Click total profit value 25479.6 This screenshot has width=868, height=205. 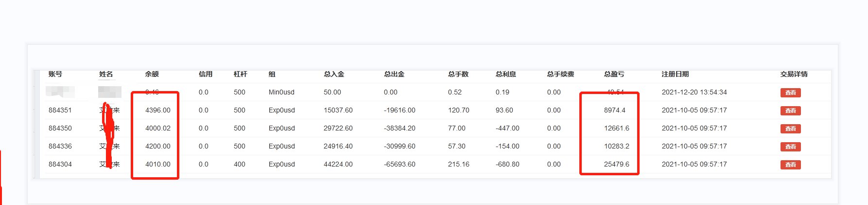pyautogui.click(x=616, y=164)
